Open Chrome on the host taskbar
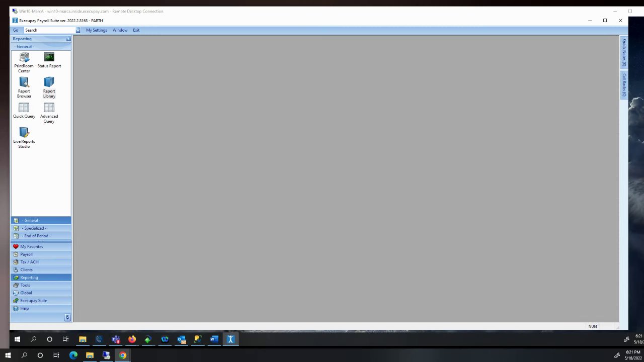This screenshot has height=362, width=644. coord(123,355)
